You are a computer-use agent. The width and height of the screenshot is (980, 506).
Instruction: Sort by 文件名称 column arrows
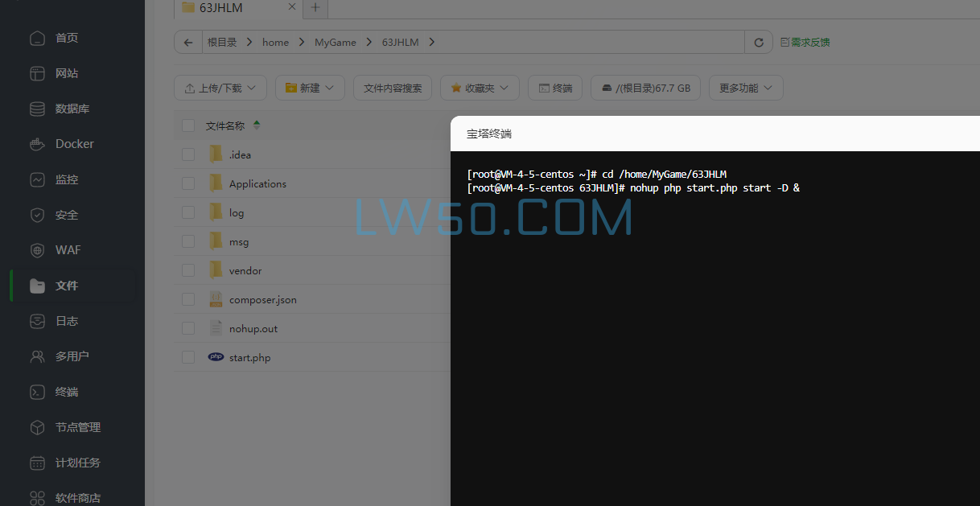(257, 125)
